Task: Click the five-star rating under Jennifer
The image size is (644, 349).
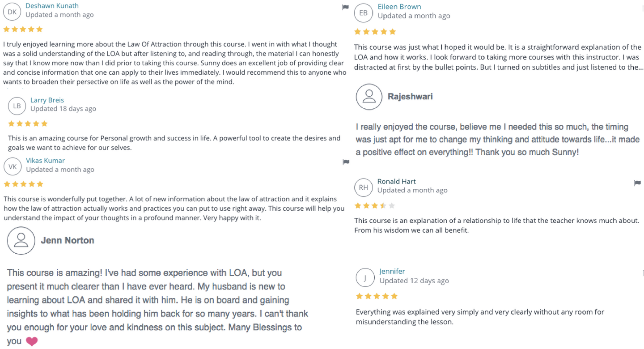Action: (x=376, y=296)
